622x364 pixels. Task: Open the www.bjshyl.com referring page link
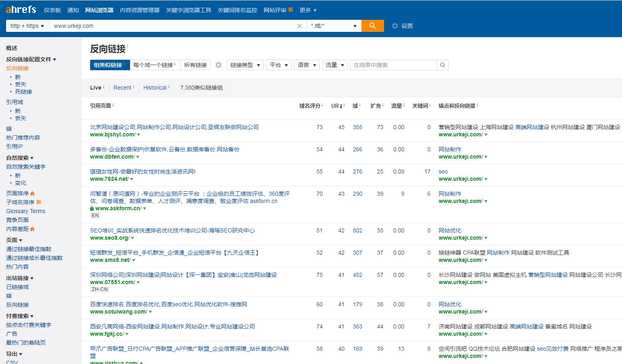coord(113,134)
